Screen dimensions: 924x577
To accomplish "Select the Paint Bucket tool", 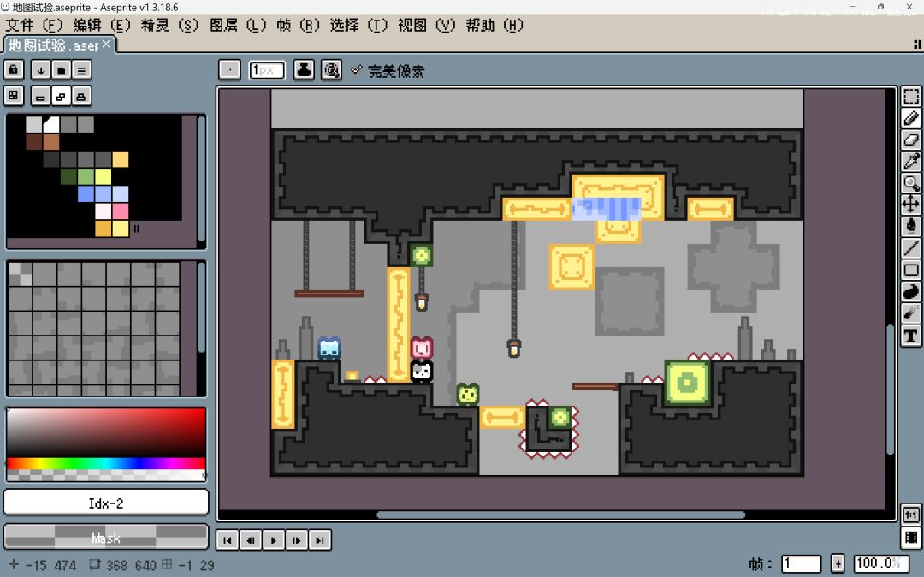I will (911, 226).
